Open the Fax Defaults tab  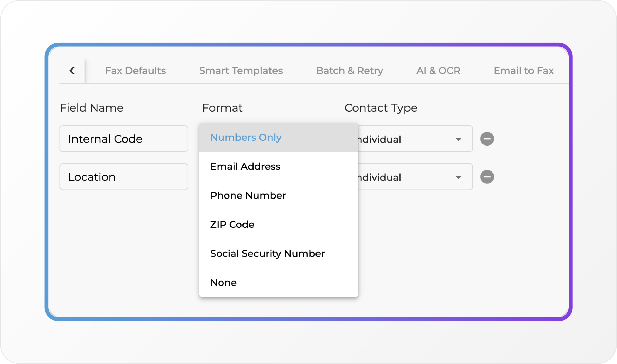click(x=135, y=71)
